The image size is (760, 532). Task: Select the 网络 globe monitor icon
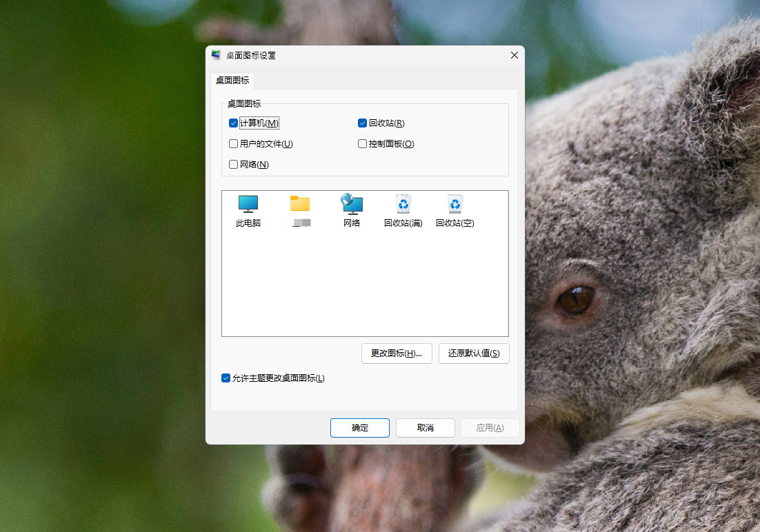(352, 205)
